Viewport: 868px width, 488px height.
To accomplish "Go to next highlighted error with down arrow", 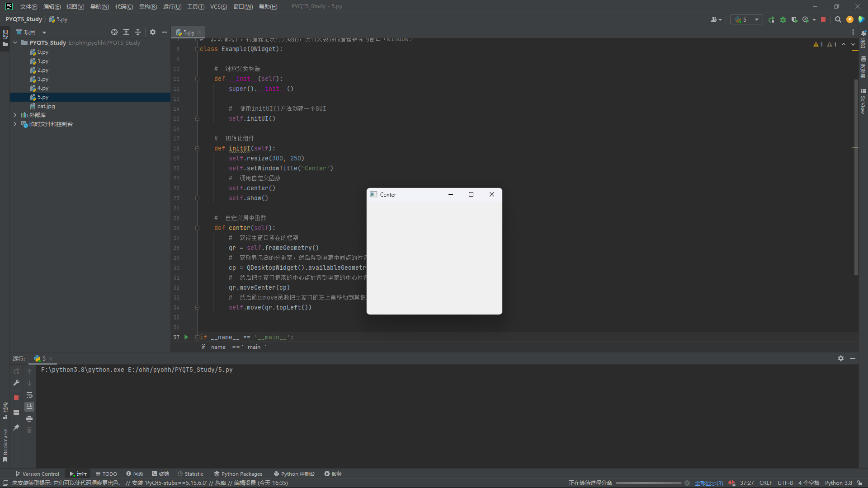I will 853,44.
